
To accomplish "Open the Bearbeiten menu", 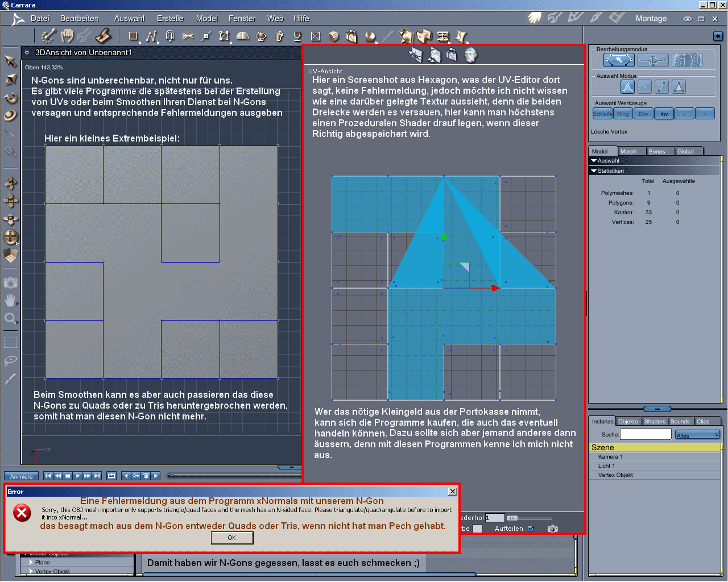I will (x=79, y=19).
